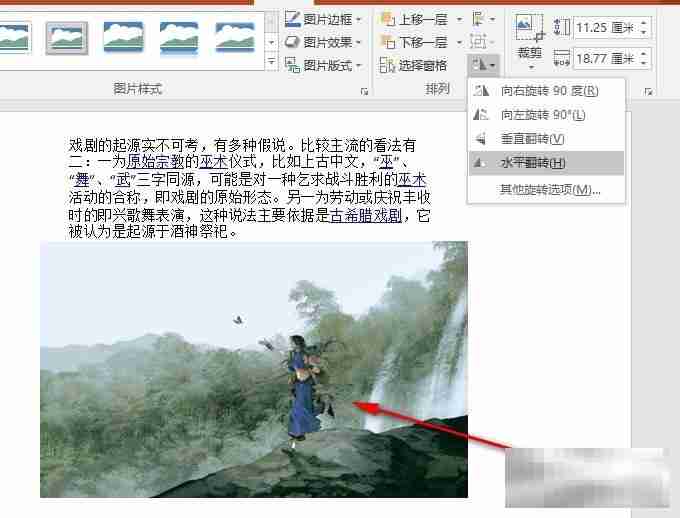Click the shape height icon

[562, 27]
